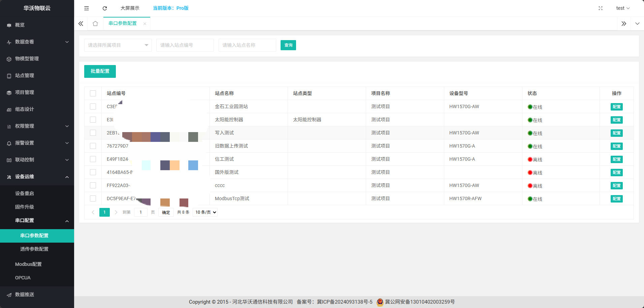Open the 组态设计 module
Viewport: 644px width, 308px height.
[x=24, y=109]
